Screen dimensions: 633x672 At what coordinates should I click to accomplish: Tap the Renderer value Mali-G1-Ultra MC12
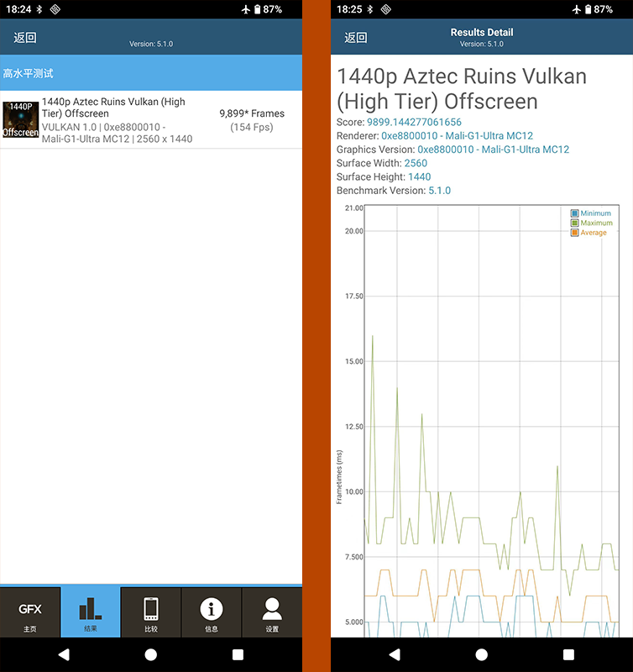click(457, 136)
